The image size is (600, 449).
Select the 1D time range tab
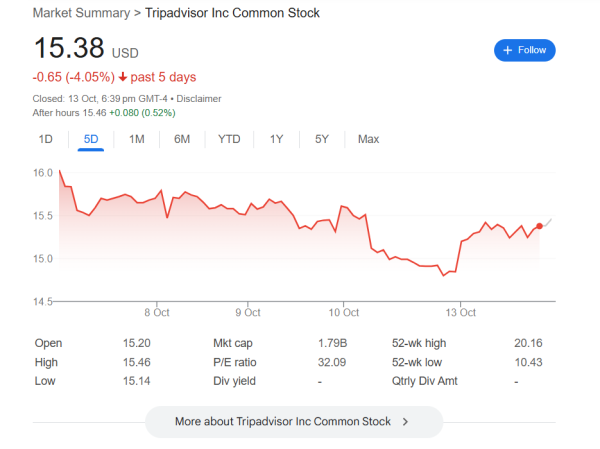[x=45, y=139]
